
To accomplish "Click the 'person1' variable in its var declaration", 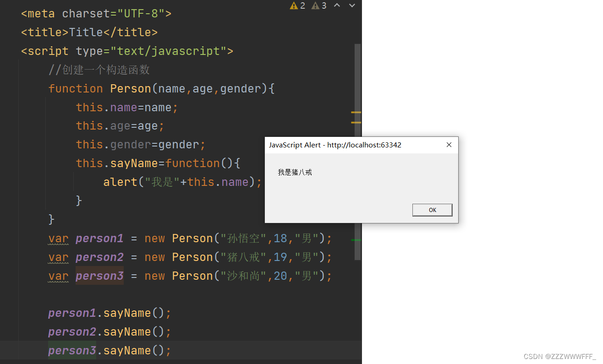I will pos(99,239).
